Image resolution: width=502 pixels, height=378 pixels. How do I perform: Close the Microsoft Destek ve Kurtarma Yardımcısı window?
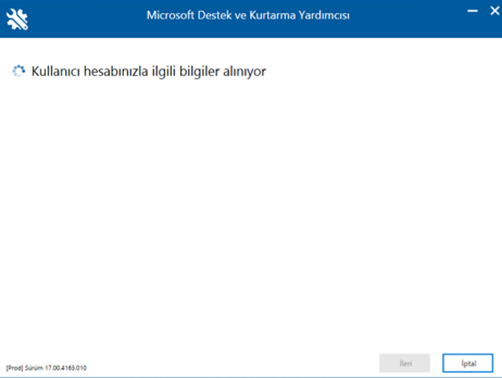click(x=495, y=11)
